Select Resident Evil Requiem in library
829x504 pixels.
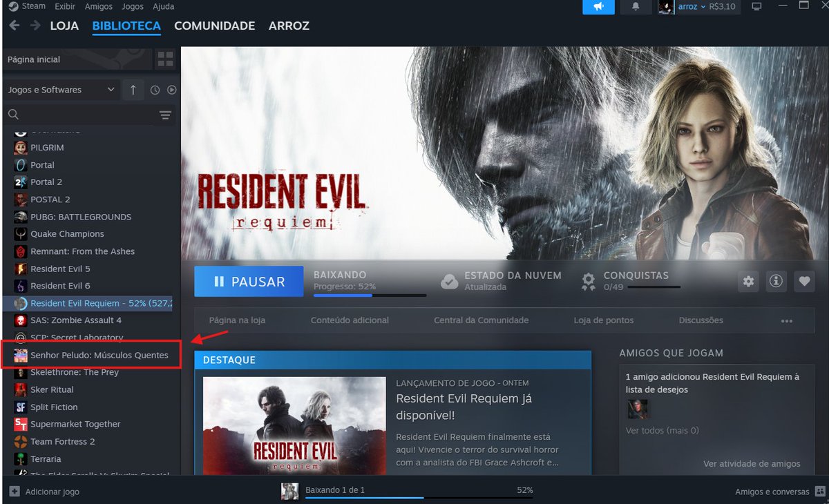pos(88,303)
